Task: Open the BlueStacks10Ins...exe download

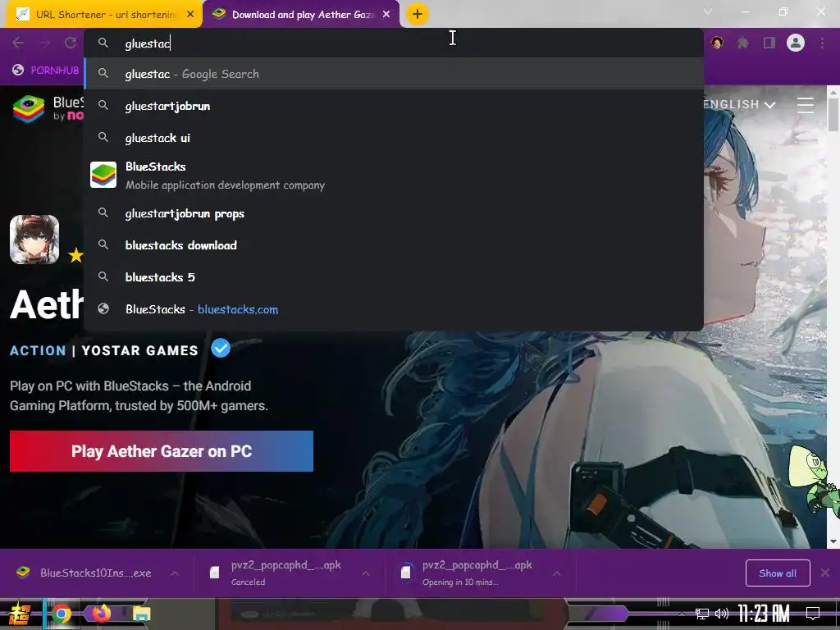Action: [x=84, y=573]
